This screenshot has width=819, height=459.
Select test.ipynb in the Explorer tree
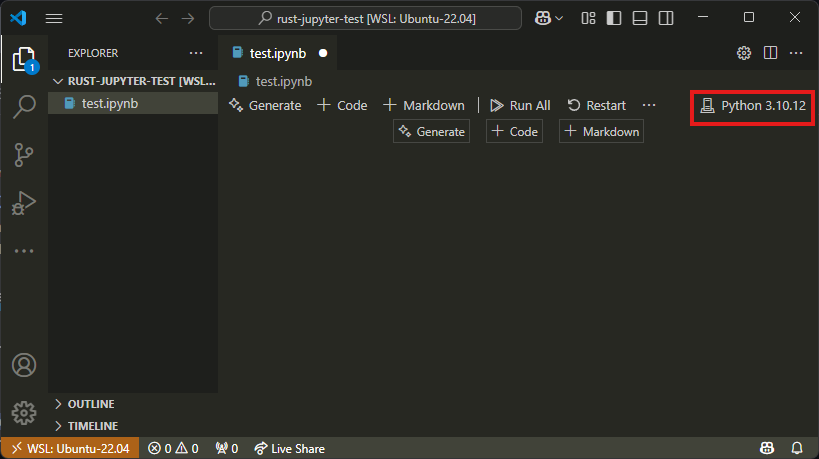[x=133, y=103]
